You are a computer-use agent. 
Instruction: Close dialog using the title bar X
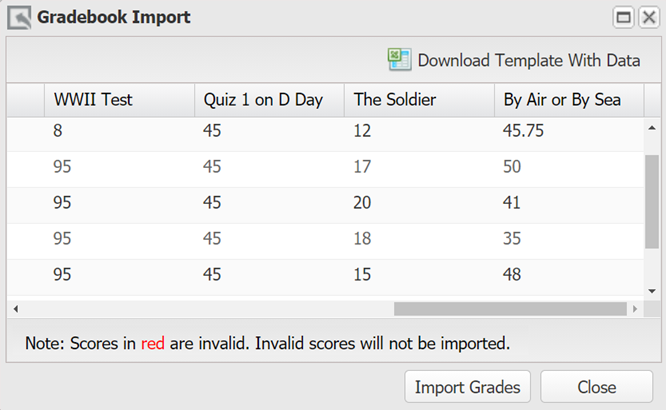click(x=648, y=17)
